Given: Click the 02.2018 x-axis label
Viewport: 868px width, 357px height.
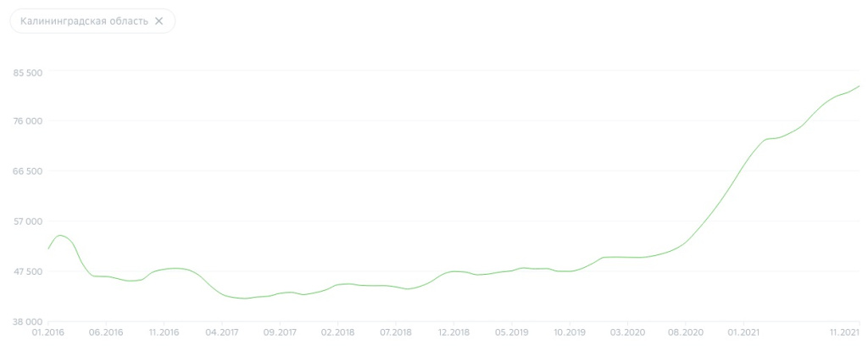Looking at the screenshot, I should click(337, 332).
